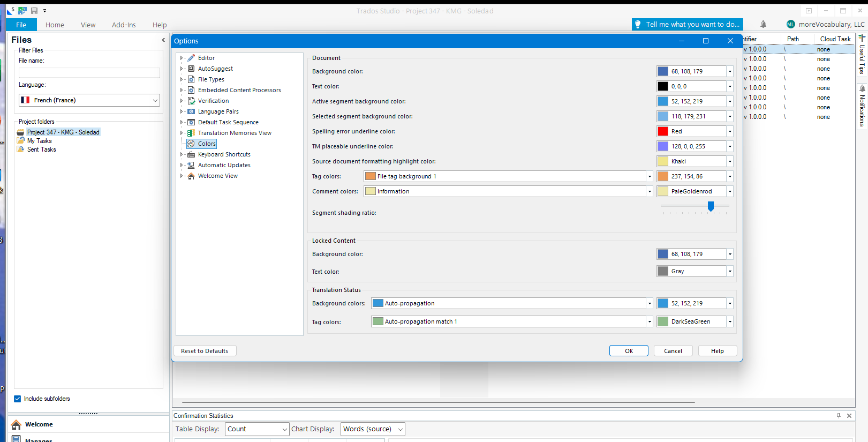Switch to the Add-Ins ribbon tab
The image size is (868, 442).
(x=124, y=25)
